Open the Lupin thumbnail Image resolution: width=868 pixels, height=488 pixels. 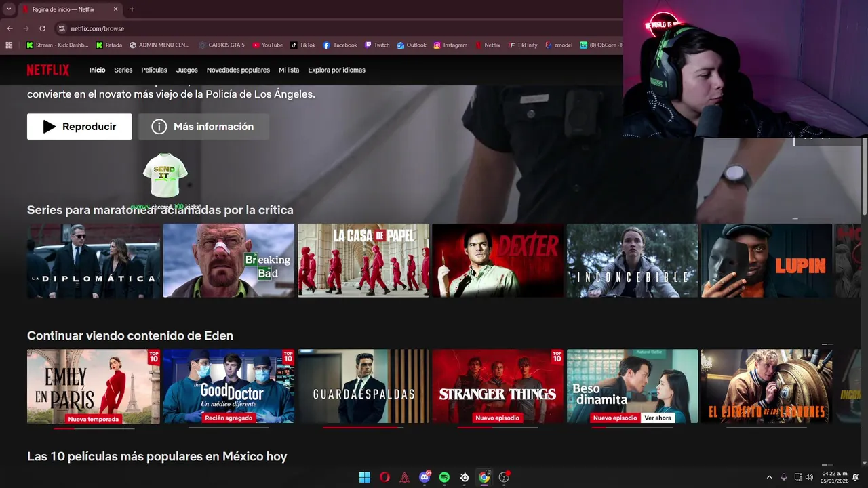point(766,261)
